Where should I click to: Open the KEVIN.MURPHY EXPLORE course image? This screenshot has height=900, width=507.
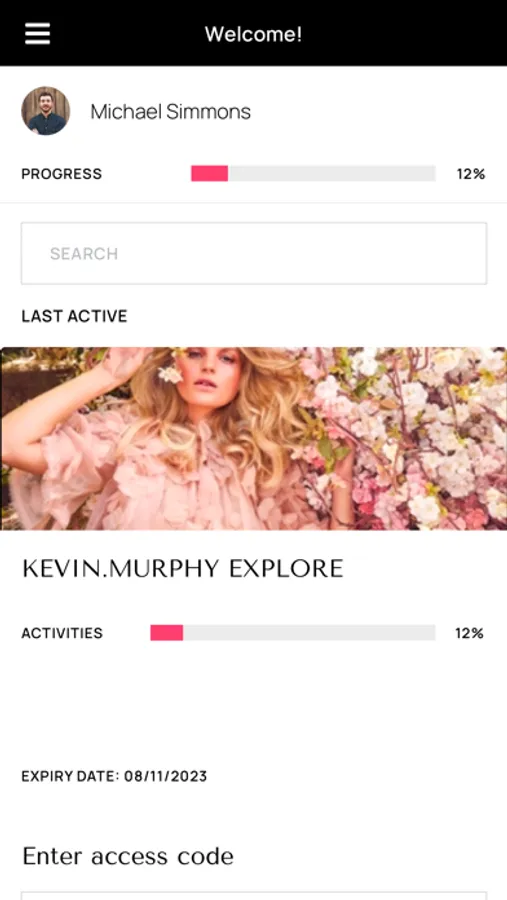pyautogui.click(x=253, y=439)
